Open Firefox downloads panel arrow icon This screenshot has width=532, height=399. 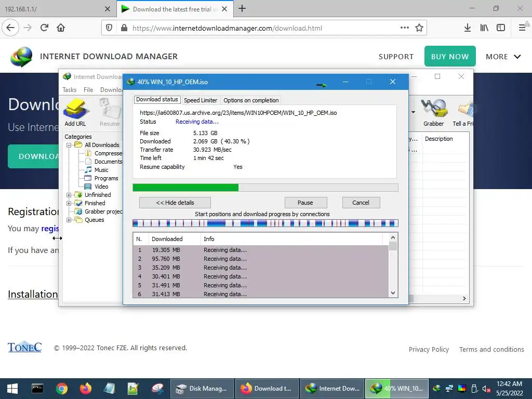tap(467, 28)
